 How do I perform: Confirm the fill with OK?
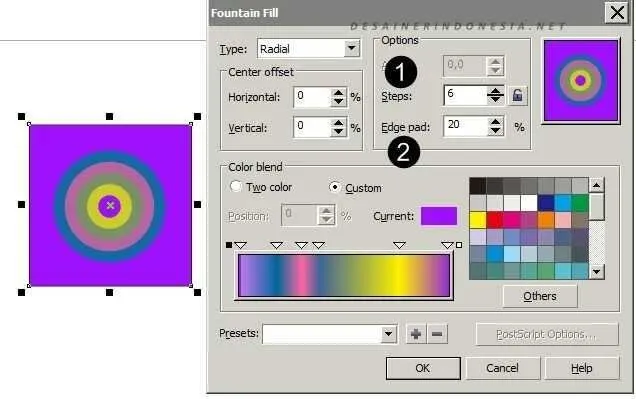[x=423, y=368]
